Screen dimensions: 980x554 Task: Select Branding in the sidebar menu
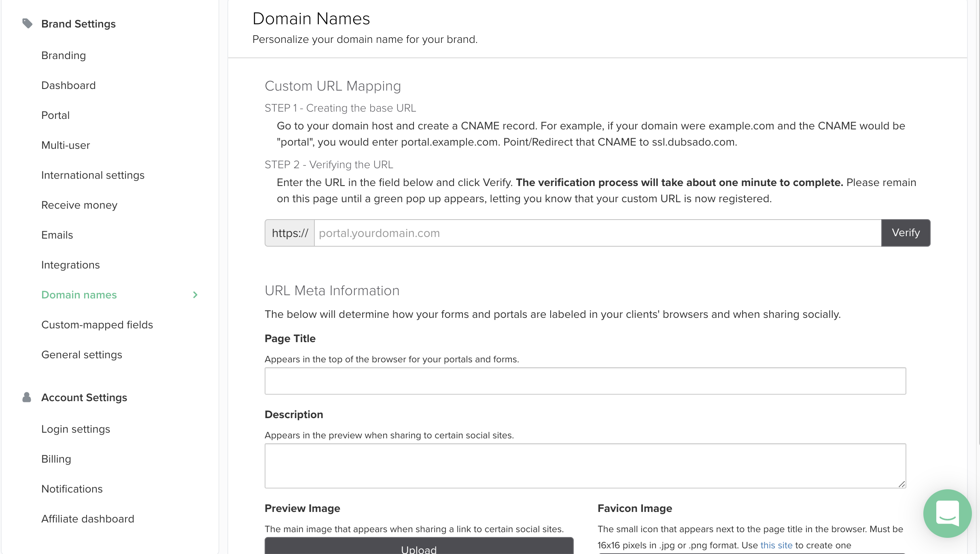pyautogui.click(x=63, y=55)
